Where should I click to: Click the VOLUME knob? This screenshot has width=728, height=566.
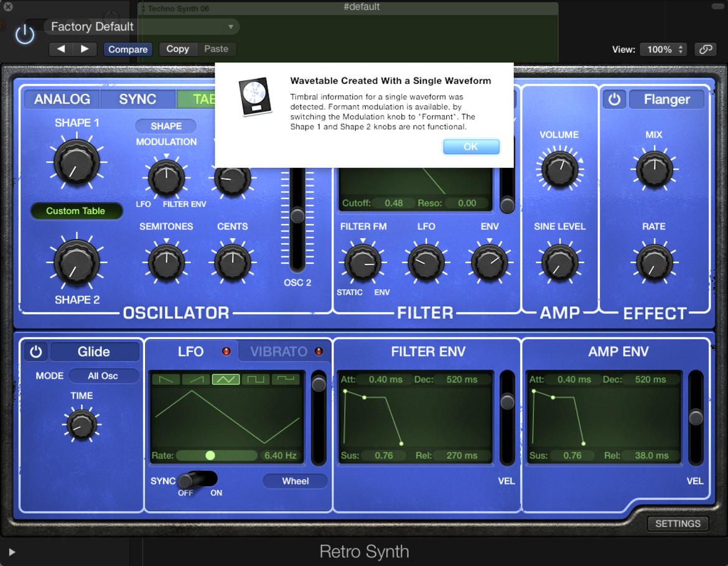(x=559, y=169)
